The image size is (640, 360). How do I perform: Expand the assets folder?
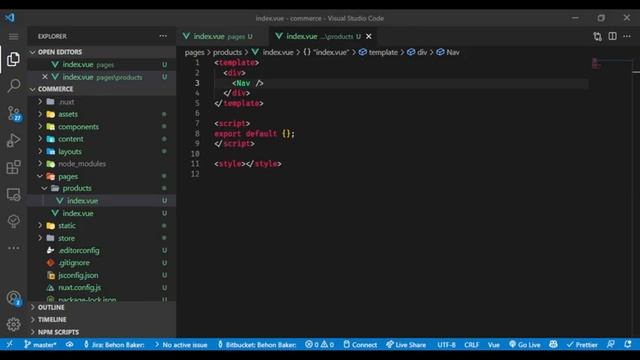point(40,114)
